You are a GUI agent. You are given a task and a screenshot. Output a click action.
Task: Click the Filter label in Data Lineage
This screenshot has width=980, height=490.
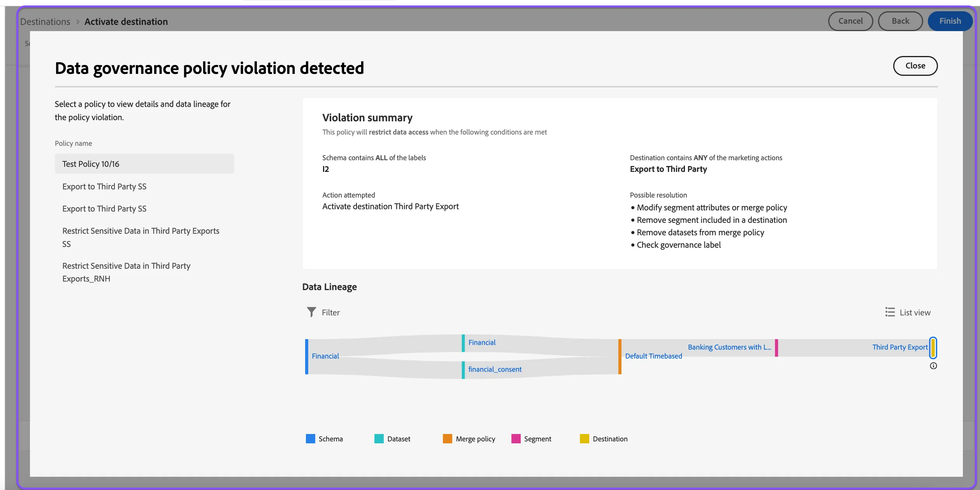pos(330,312)
